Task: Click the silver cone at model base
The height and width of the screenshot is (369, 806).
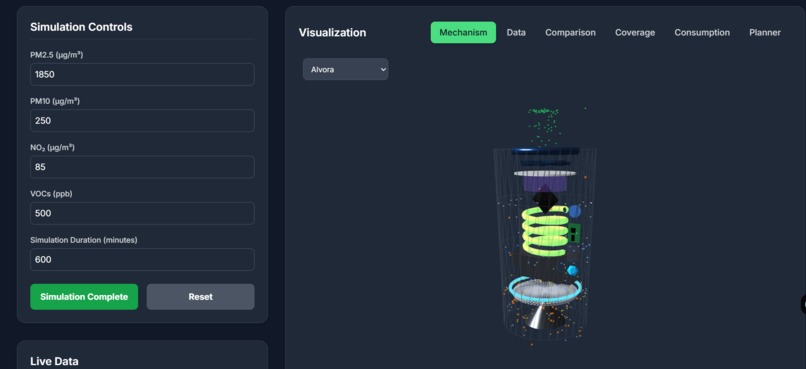Action: click(x=538, y=316)
